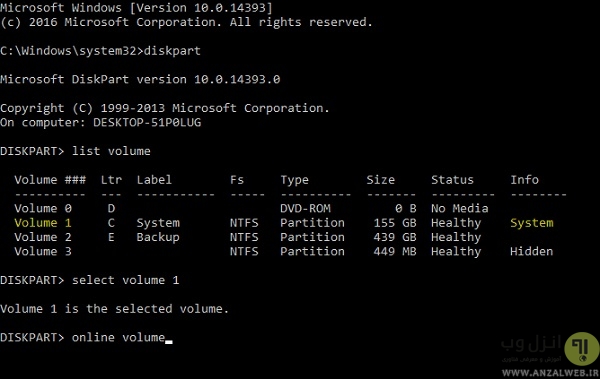Click drive letter 'C' of Volume 1
Image resolution: width=600 pixels, height=379 pixels.
click(111, 223)
